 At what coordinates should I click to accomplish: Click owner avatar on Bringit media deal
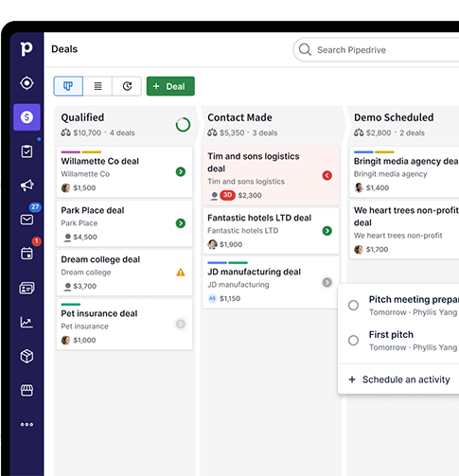coord(359,187)
